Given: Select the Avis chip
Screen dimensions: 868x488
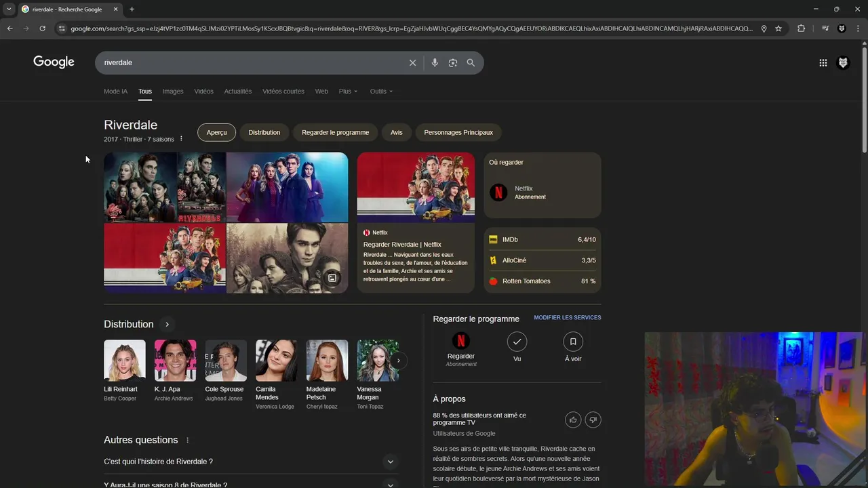Looking at the screenshot, I should pos(397,132).
